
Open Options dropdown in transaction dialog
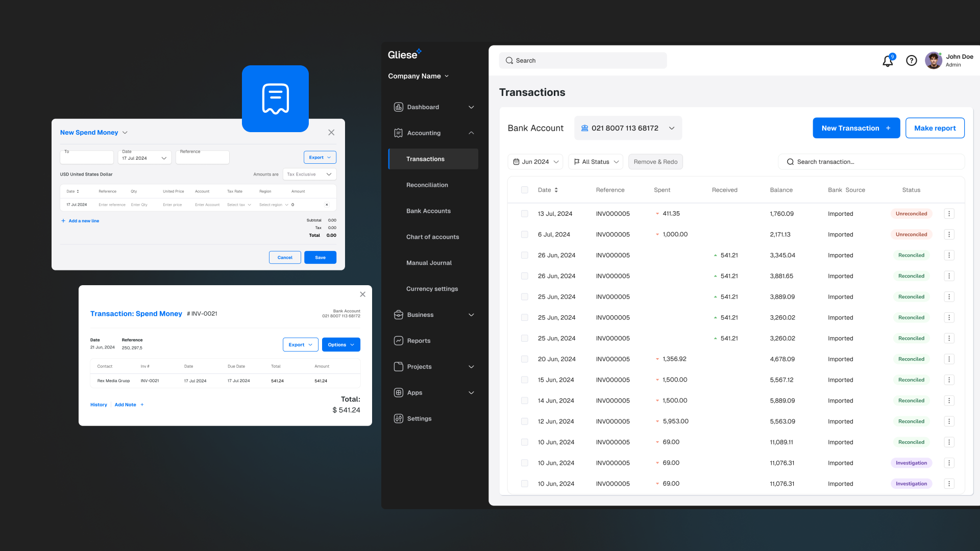341,345
